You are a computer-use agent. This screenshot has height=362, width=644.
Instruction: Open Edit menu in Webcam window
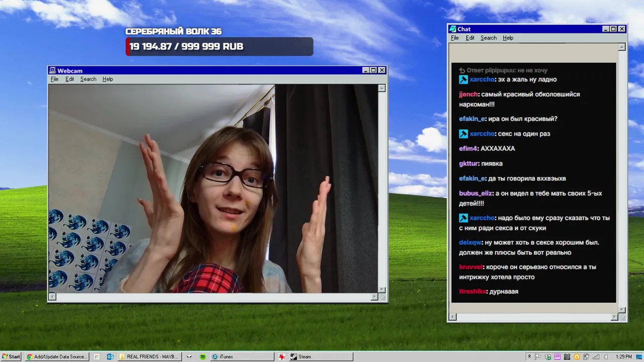click(69, 79)
